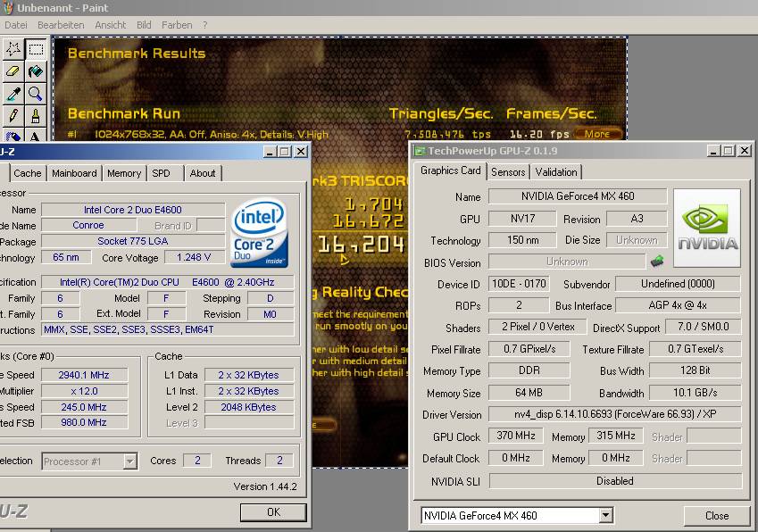Click the 'MMX, SSE, SSE2, SSE3, SSSE3, EM64T' instructions value
The image size is (758, 532).
(167, 329)
